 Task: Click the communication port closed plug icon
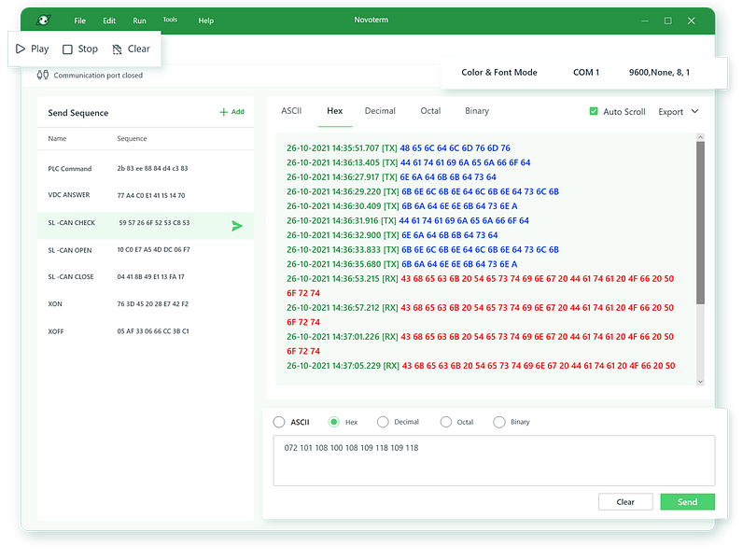[x=43, y=75]
